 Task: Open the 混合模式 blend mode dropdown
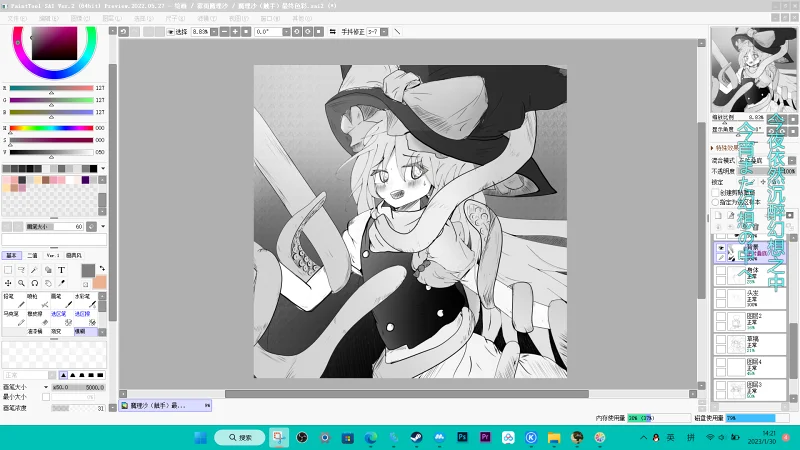(792, 160)
